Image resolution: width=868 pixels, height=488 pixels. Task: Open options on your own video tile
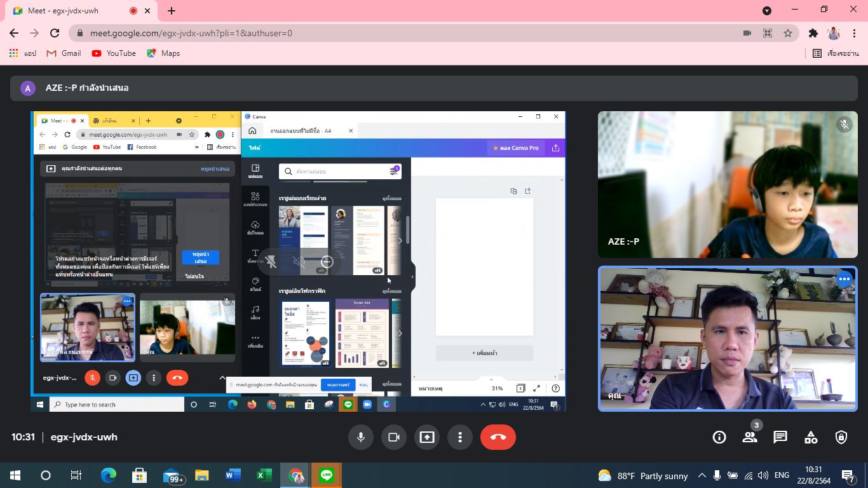click(x=844, y=279)
